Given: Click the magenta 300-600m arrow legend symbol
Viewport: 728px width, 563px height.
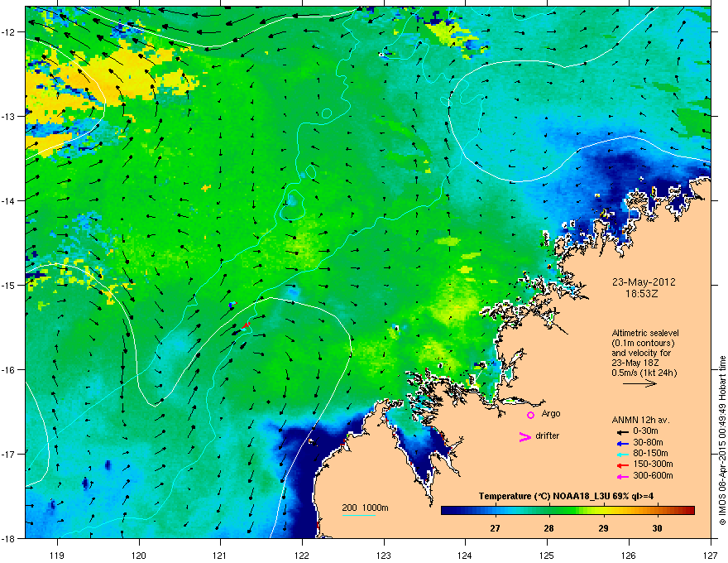Looking at the screenshot, I should pyautogui.click(x=623, y=476).
